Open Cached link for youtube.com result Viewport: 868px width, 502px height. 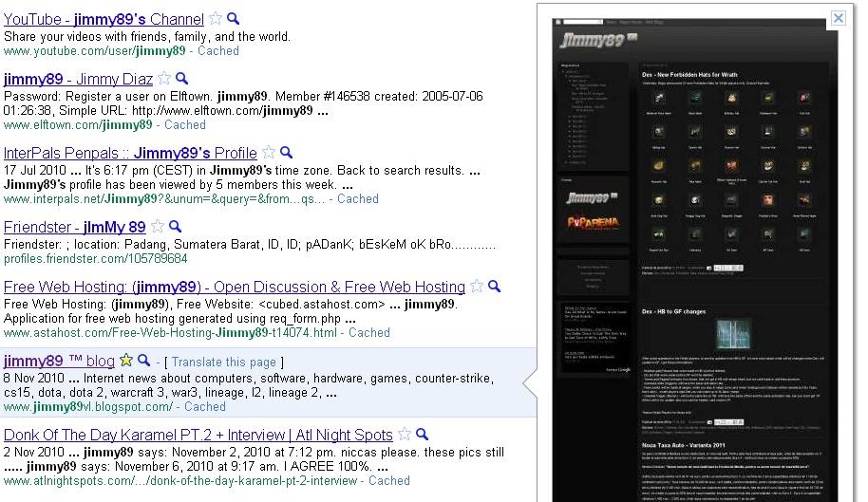pyautogui.click(x=218, y=51)
